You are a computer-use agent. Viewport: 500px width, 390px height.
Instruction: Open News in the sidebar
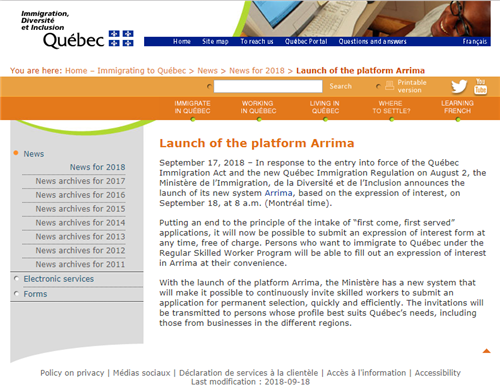pos(33,154)
